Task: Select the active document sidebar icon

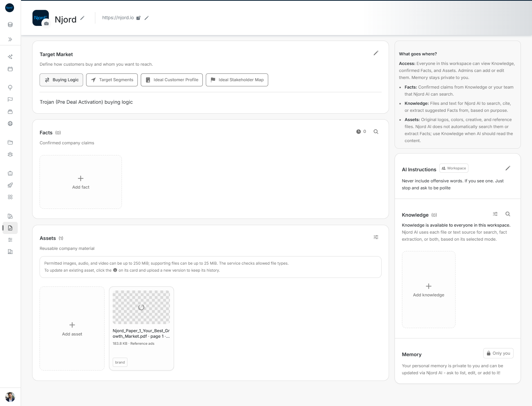Action: (x=10, y=228)
